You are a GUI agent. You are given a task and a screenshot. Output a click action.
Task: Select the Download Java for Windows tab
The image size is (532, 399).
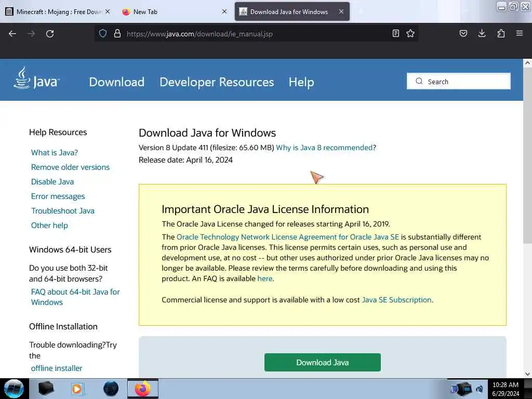[x=292, y=11]
